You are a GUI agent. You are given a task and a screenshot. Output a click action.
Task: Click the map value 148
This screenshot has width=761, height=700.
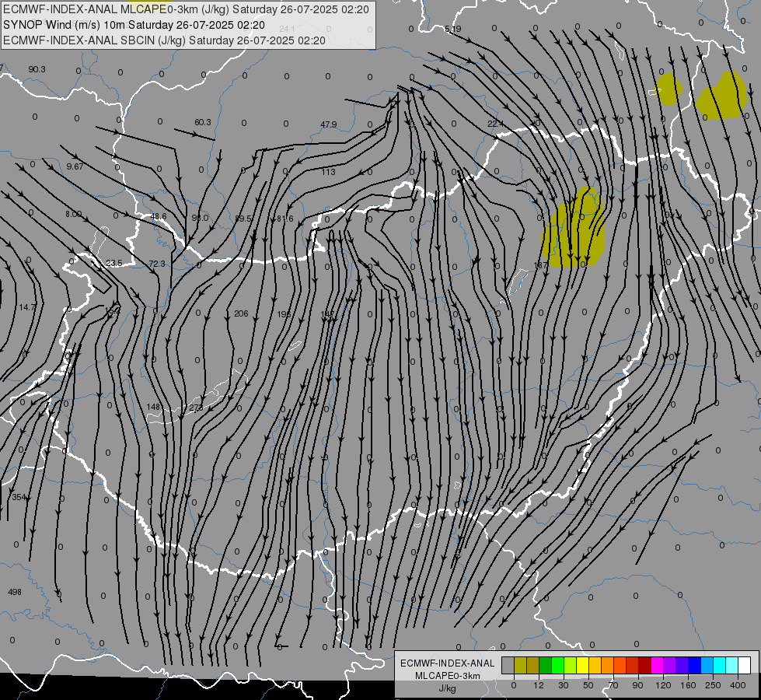(x=153, y=407)
